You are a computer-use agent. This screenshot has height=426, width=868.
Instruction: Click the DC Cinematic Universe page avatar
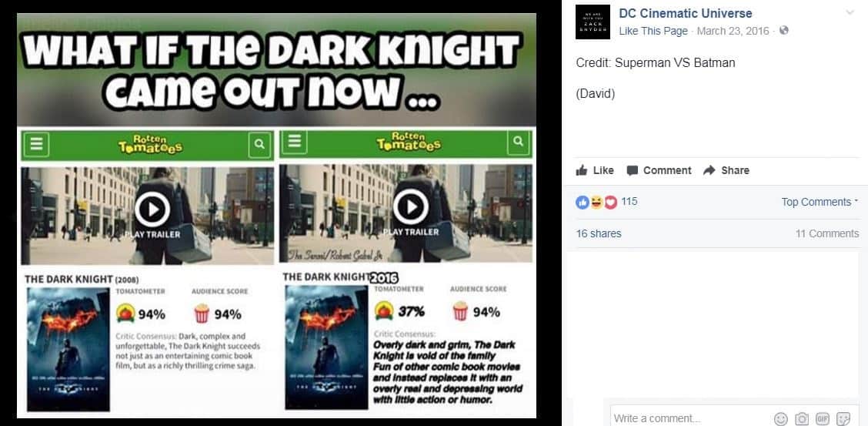coord(593,22)
